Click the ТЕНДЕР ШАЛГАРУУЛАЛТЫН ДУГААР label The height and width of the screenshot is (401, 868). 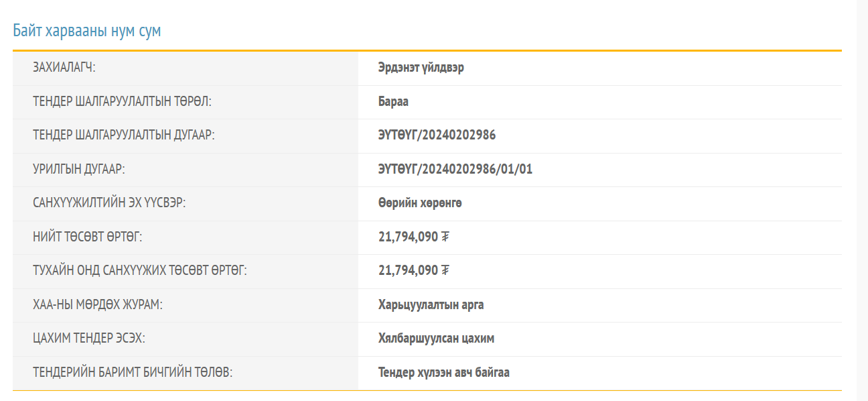coord(123,135)
